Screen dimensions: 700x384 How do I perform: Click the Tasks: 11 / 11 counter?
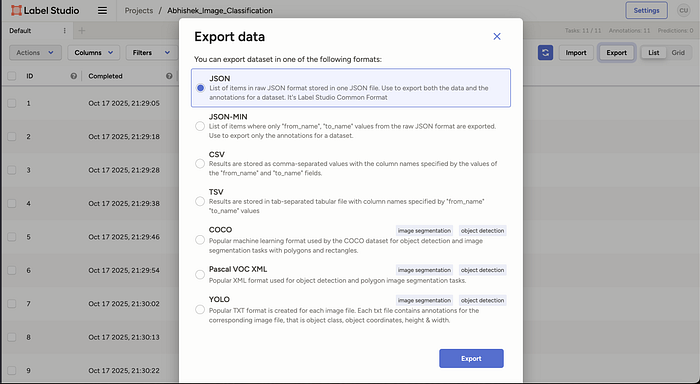tap(583, 31)
